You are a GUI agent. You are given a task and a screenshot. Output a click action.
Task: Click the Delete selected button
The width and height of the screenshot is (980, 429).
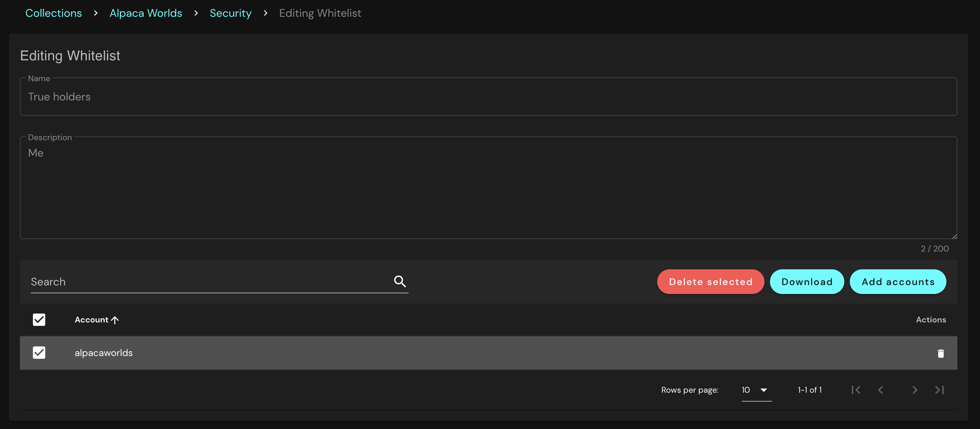[710, 282]
